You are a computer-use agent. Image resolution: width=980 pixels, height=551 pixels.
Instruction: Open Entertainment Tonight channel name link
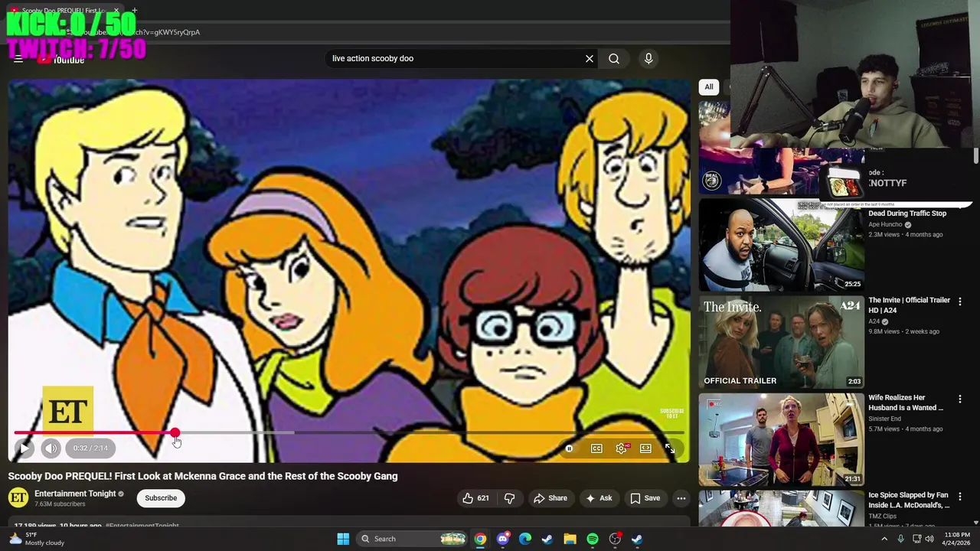[75, 494]
